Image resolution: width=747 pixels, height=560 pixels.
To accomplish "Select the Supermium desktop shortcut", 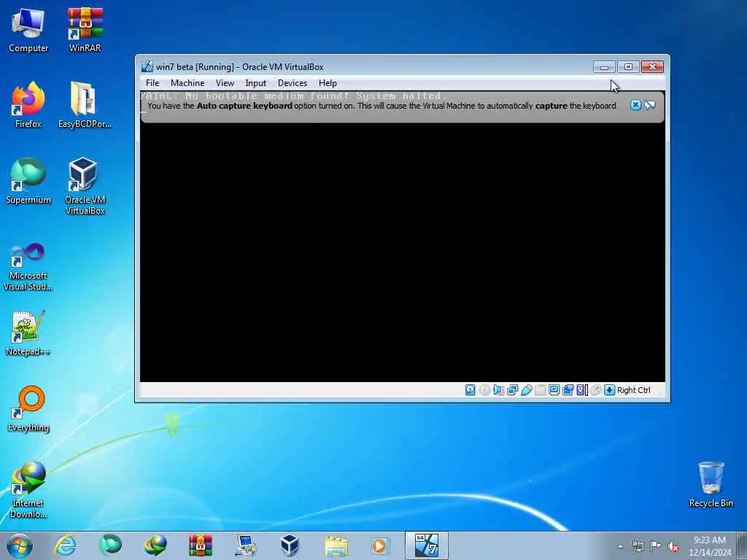I will (28, 181).
